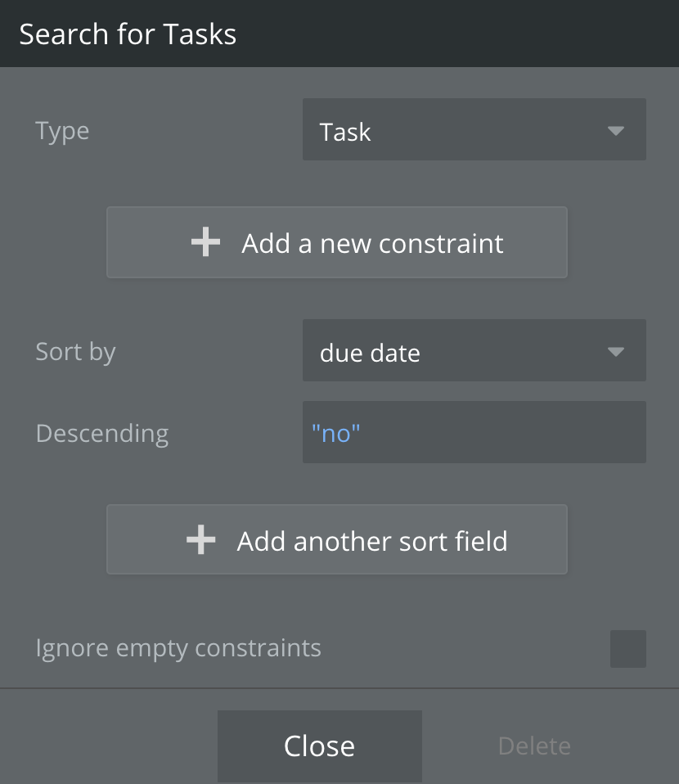The height and width of the screenshot is (784, 679).
Task: Click the plus icon beside Add a new constraint
Action: (x=205, y=242)
